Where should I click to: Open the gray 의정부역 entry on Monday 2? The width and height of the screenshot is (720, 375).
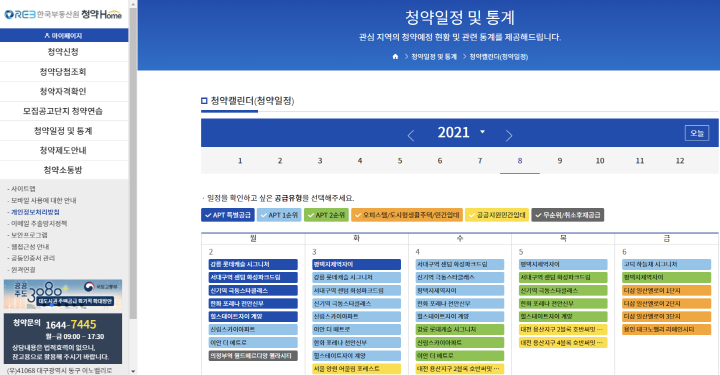[253, 356]
